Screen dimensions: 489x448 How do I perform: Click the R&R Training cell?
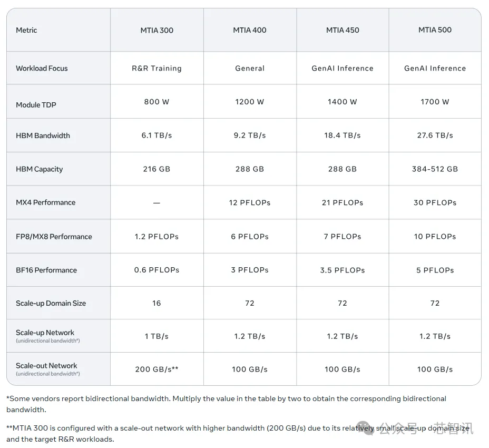coord(157,68)
